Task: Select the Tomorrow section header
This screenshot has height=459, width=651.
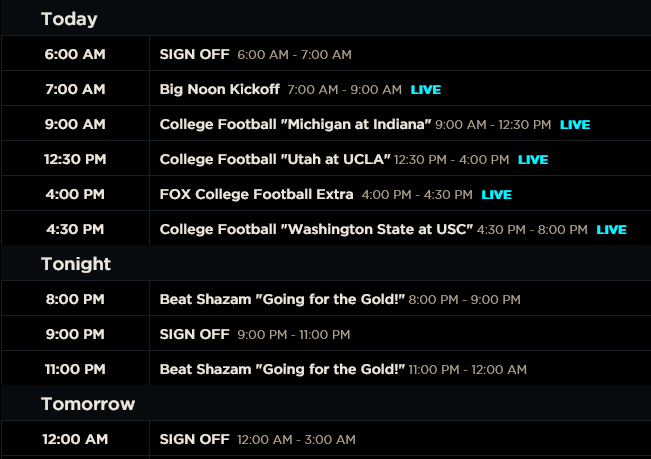Action: click(x=88, y=404)
